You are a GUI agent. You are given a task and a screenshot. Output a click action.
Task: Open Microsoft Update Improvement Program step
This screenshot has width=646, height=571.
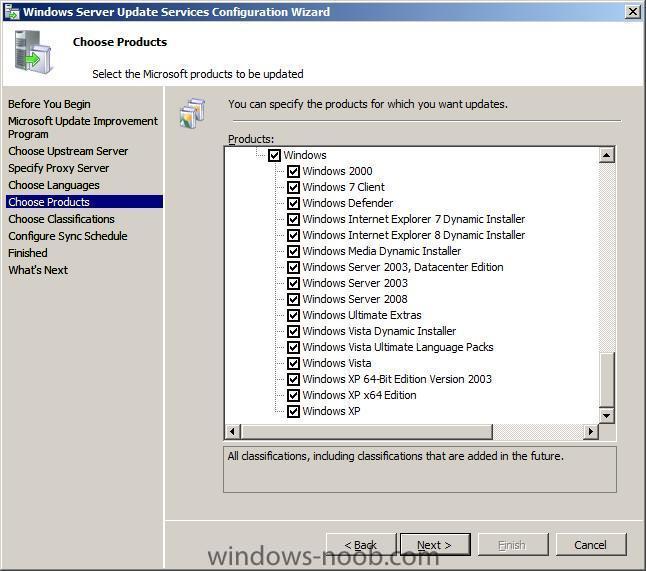coord(82,128)
